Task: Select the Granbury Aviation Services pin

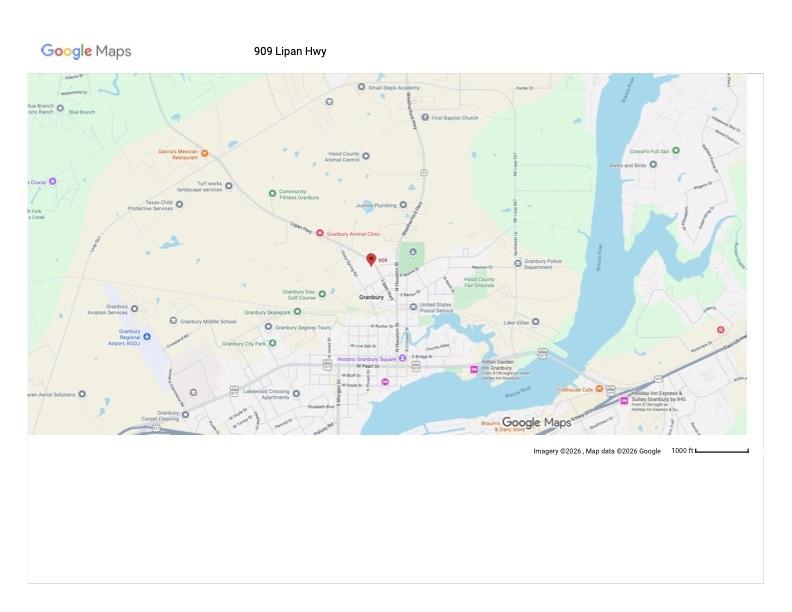Action: (x=134, y=309)
